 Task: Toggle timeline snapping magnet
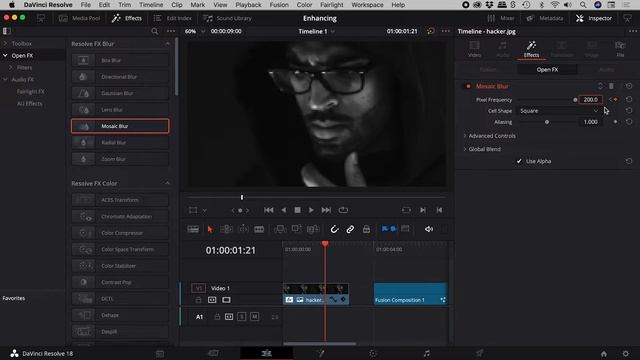[x=334, y=229]
